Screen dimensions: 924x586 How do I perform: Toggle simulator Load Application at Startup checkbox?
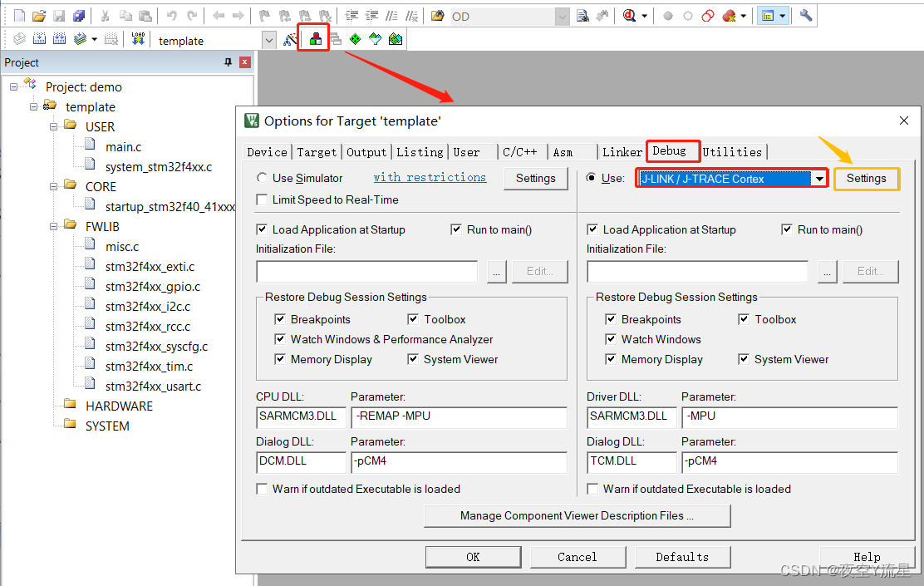pos(263,229)
